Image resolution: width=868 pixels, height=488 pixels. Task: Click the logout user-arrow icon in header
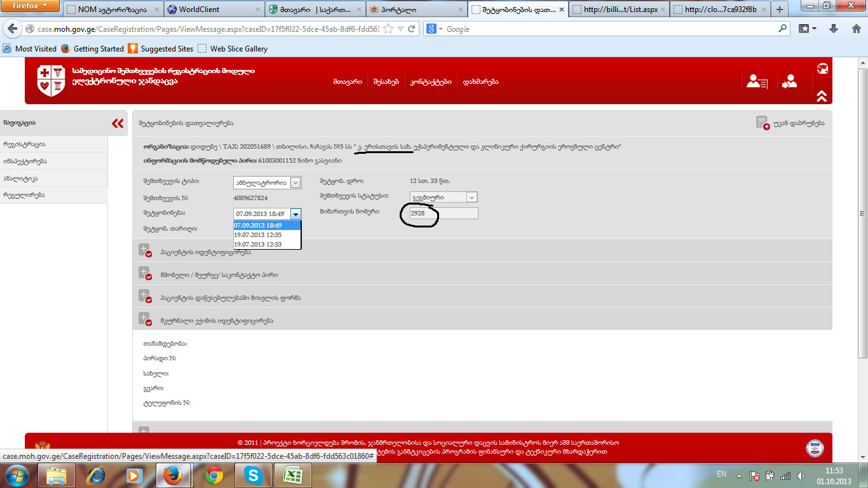(x=790, y=81)
